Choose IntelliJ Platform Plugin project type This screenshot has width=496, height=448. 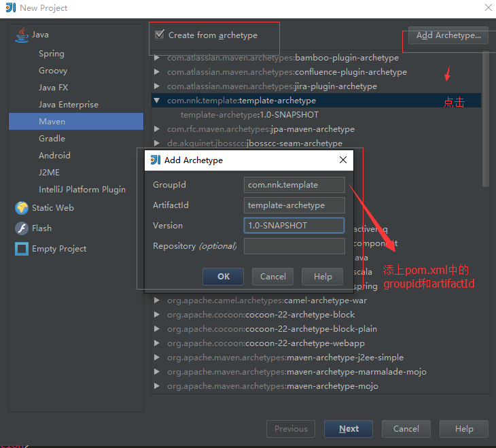[x=82, y=190]
